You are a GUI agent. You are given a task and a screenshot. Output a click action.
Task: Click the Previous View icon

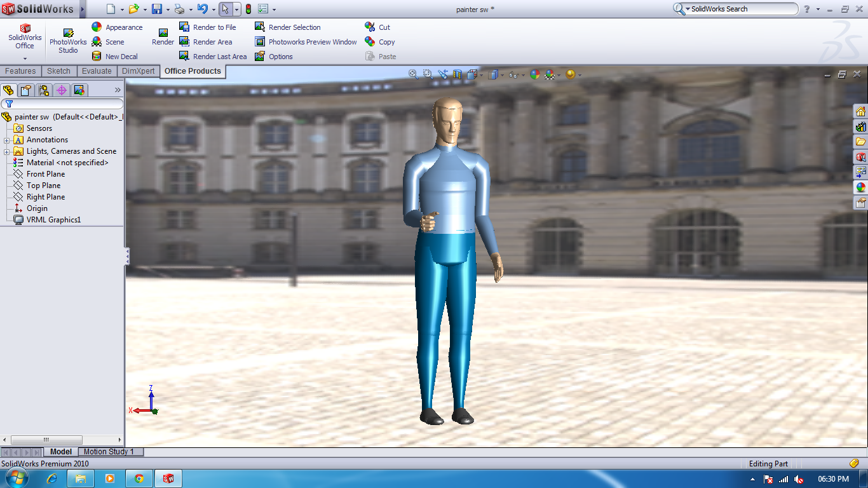click(x=443, y=74)
